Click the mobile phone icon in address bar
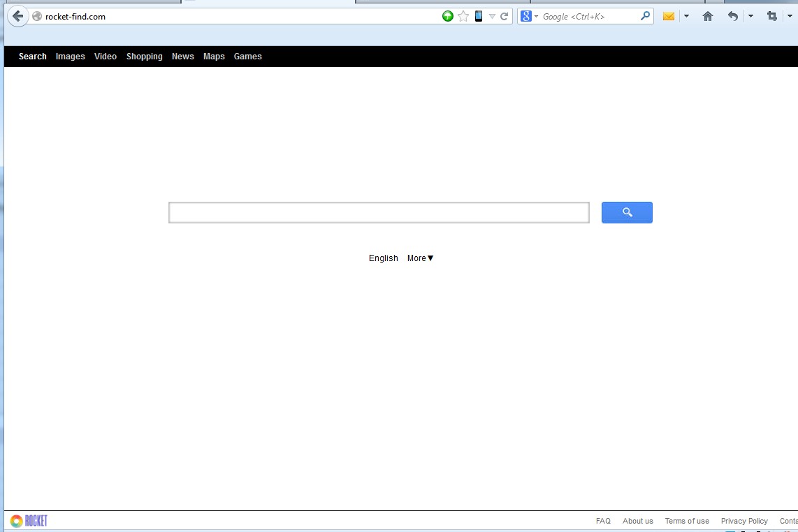 pos(479,16)
